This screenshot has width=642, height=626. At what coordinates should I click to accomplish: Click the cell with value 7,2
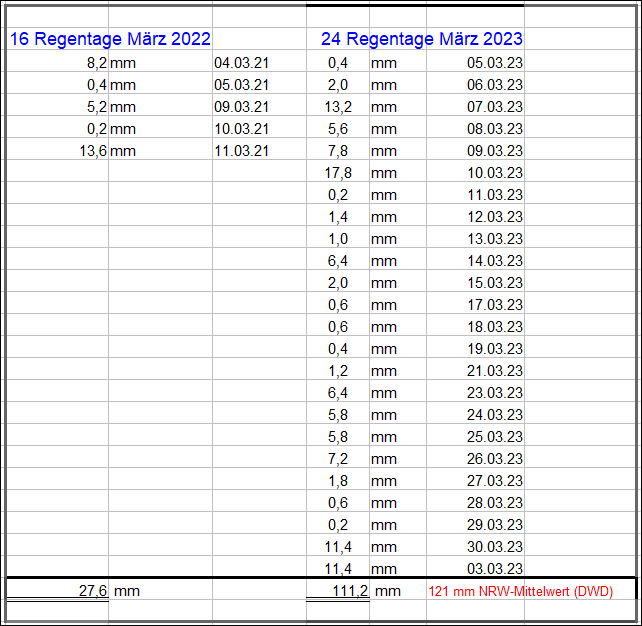point(338,459)
